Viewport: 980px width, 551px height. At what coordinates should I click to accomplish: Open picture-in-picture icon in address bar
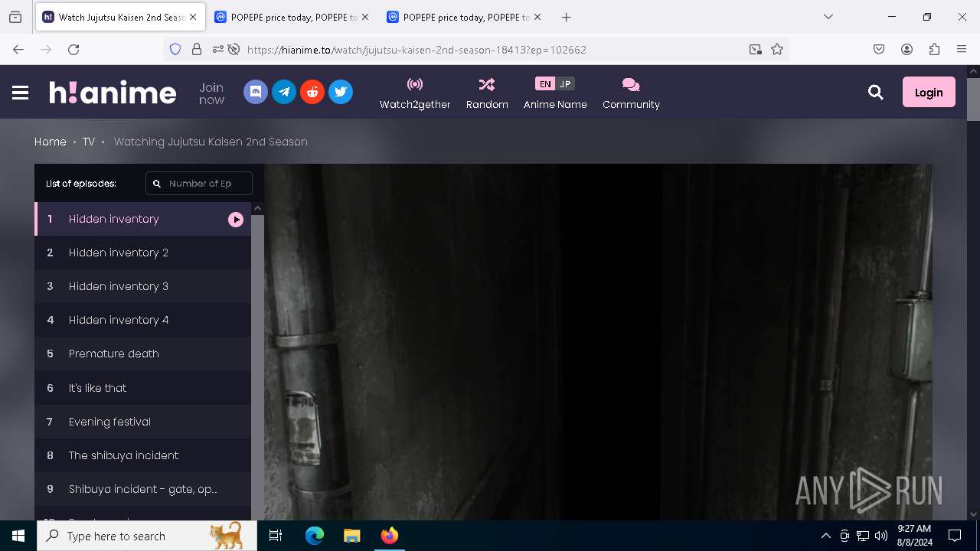(756, 49)
